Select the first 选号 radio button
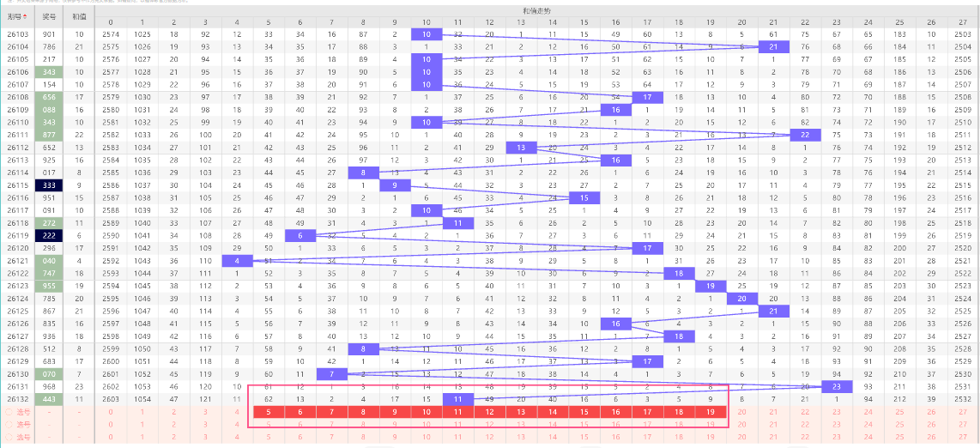The width and height of the screenshot is (980, 448). [9, 413]
